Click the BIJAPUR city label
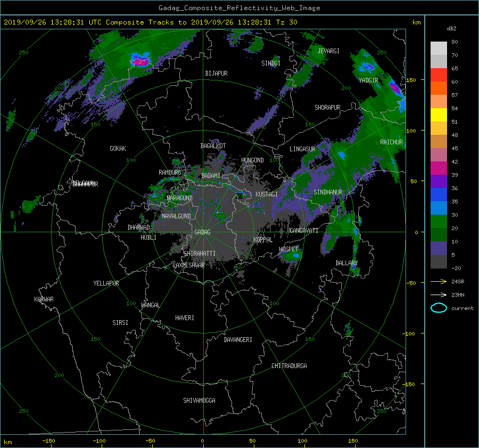The width and height of the screenshot is (479, 448). point(216,74)
